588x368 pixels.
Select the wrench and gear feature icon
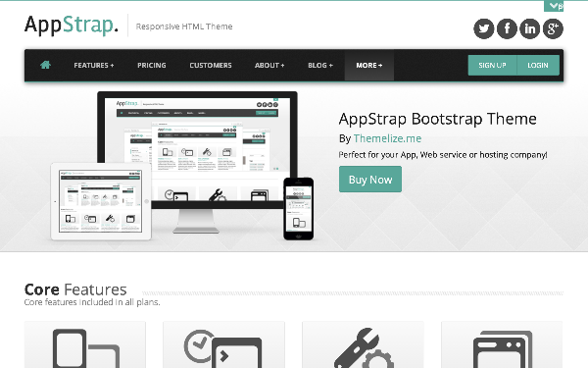pyautogui.click(x=363, y=348)
